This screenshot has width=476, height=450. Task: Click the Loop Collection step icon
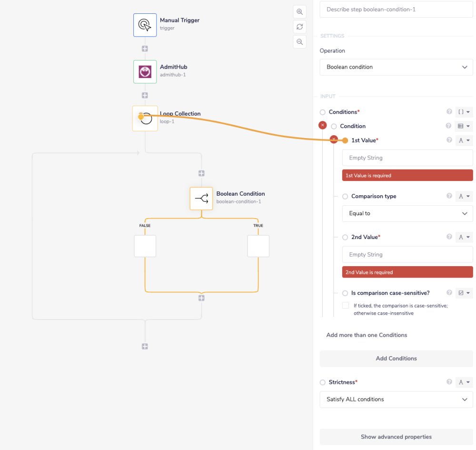[145, 118]
